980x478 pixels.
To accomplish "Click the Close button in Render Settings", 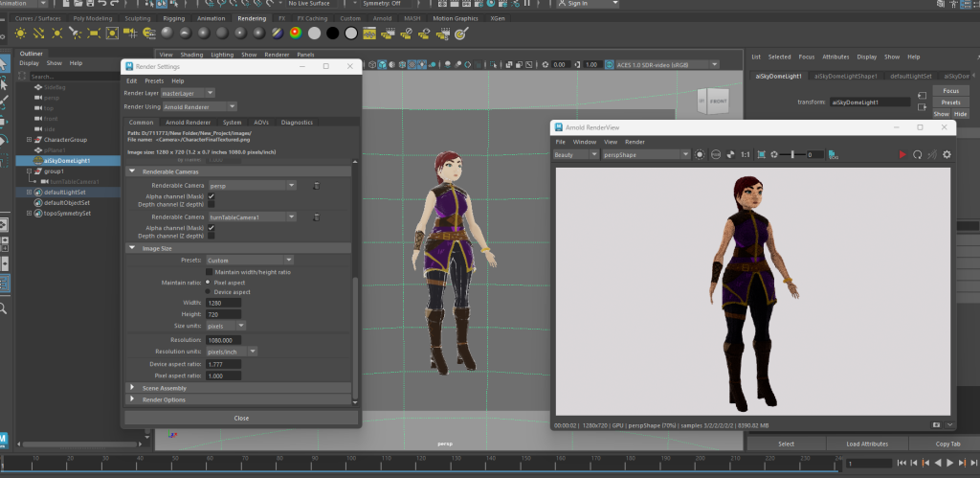I will (x=241, y=418).
